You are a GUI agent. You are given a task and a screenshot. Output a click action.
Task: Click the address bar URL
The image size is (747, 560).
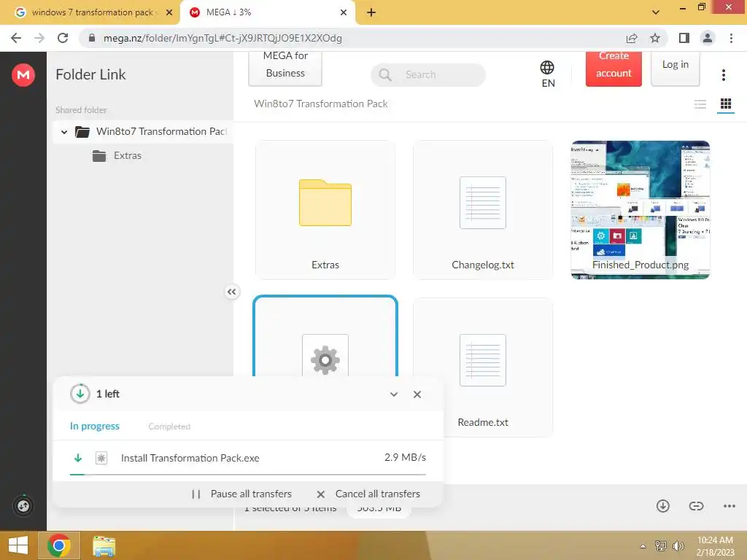tap(222, 38)
